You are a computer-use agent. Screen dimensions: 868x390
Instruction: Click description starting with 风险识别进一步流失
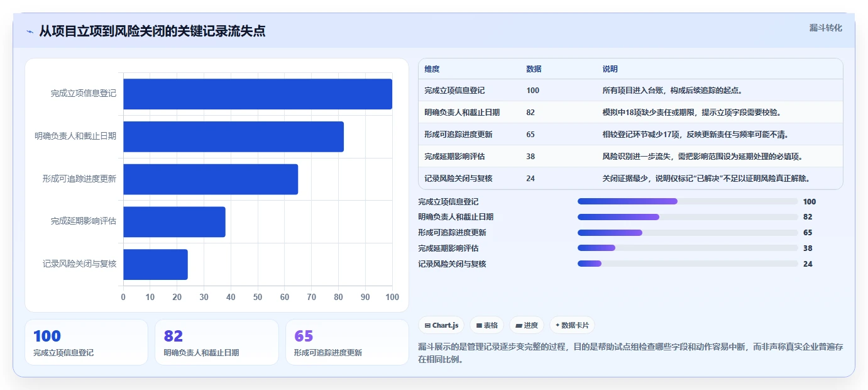point(702,157)
